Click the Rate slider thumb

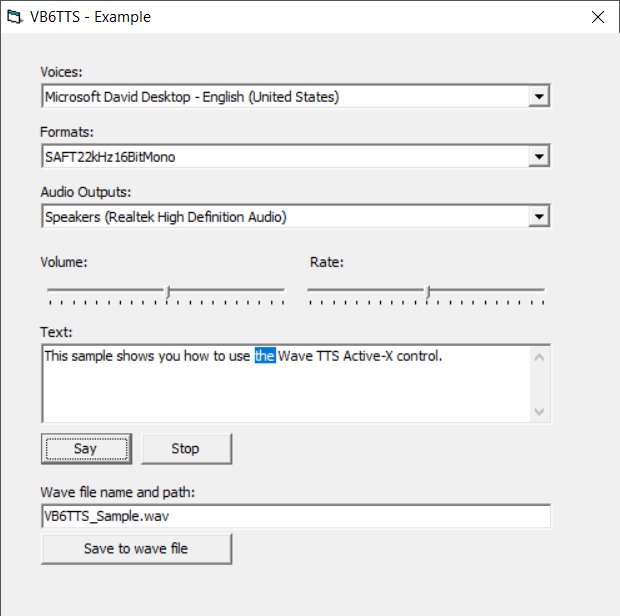[428, 292]
